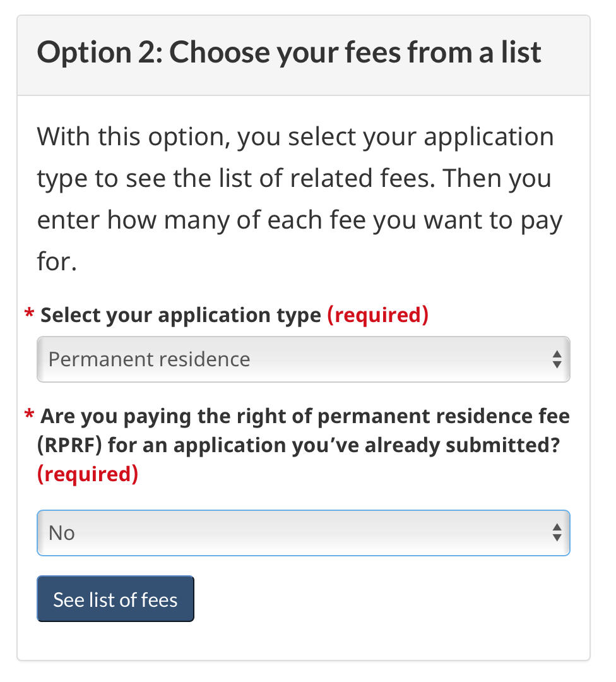
Task: Click the "(RPRF)" abbreviation in the question label
Action: (x=69, y=445)
